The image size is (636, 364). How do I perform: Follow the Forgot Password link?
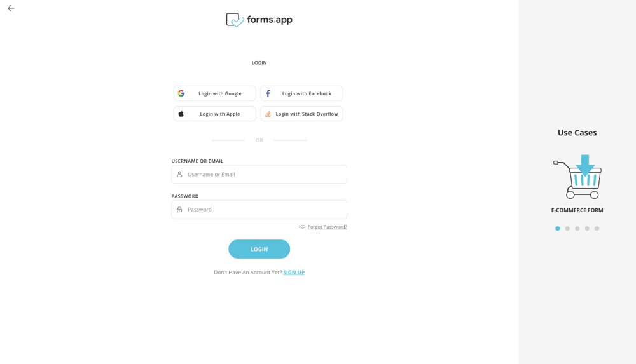327,227
